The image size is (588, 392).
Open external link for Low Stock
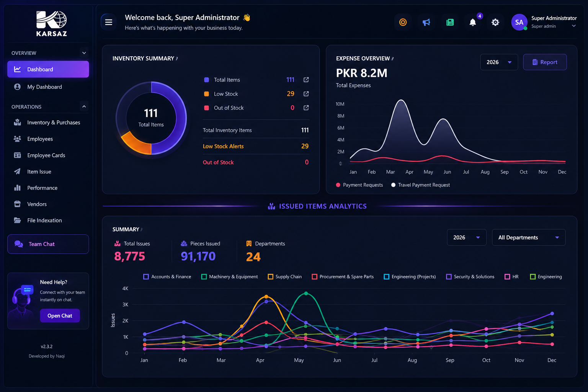(306, 94)
